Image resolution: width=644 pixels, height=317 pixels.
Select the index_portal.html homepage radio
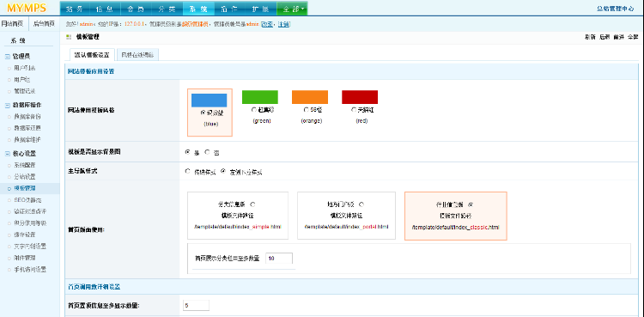pos(361,204)
